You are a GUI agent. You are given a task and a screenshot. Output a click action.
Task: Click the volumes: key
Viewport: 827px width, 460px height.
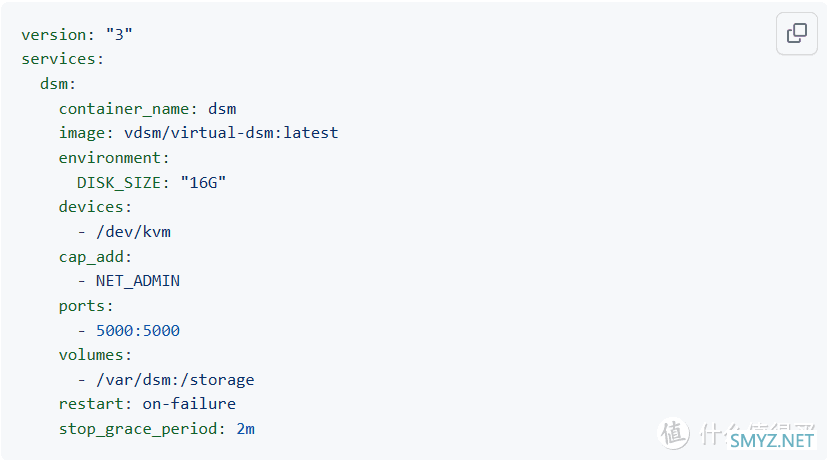95,354
